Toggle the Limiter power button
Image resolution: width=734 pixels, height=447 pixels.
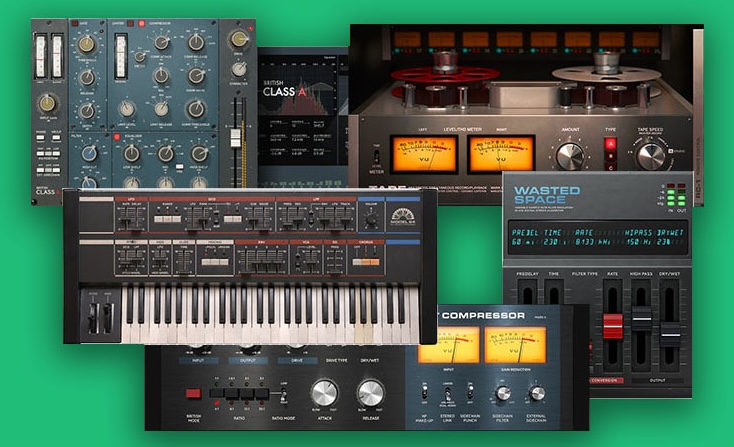coord(131,23)
